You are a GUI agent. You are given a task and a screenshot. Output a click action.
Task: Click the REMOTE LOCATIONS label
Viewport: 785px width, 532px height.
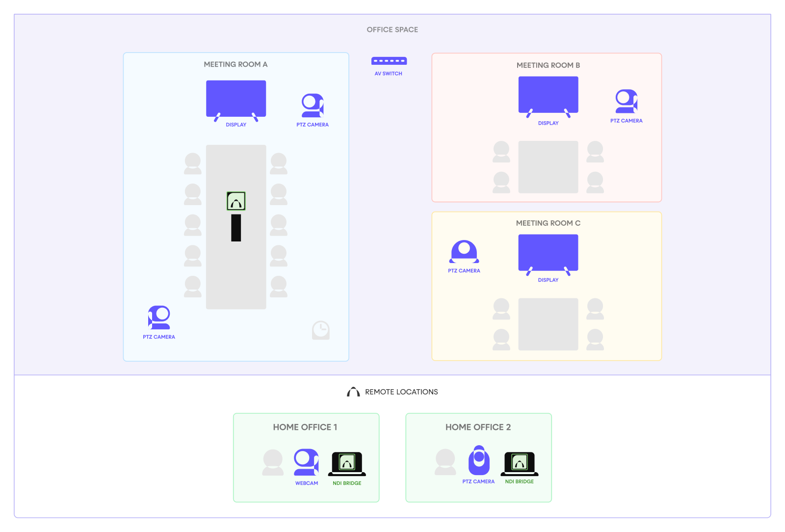tap(401, 392)
